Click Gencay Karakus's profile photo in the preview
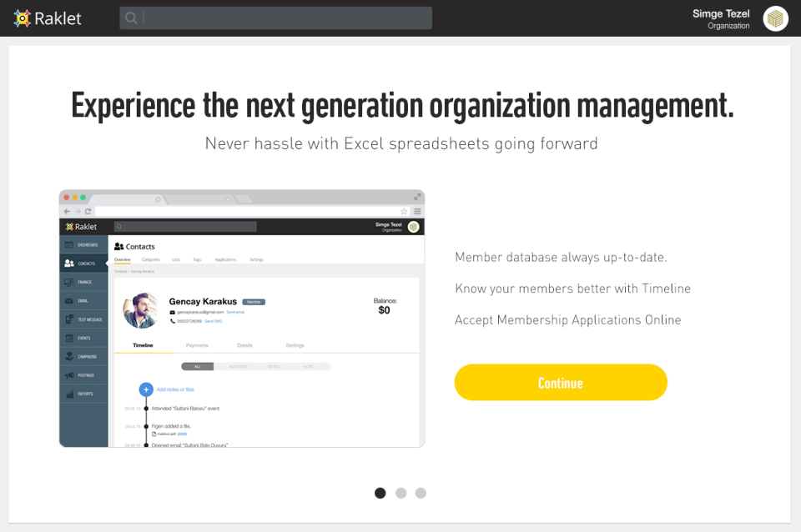The width and height of the screenshot is (801, 532). pos(141,309)
